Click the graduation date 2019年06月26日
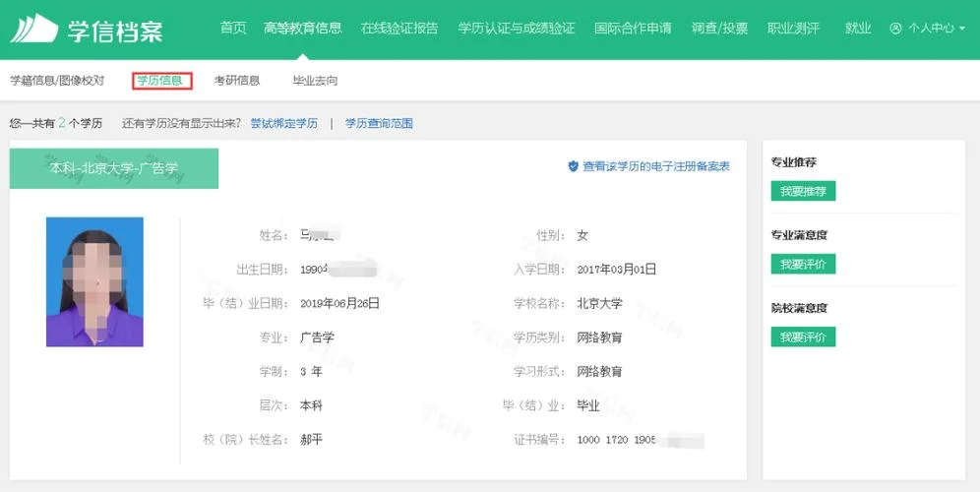The image size is (980, 492). pyautogui.click(x=340, y=304)
